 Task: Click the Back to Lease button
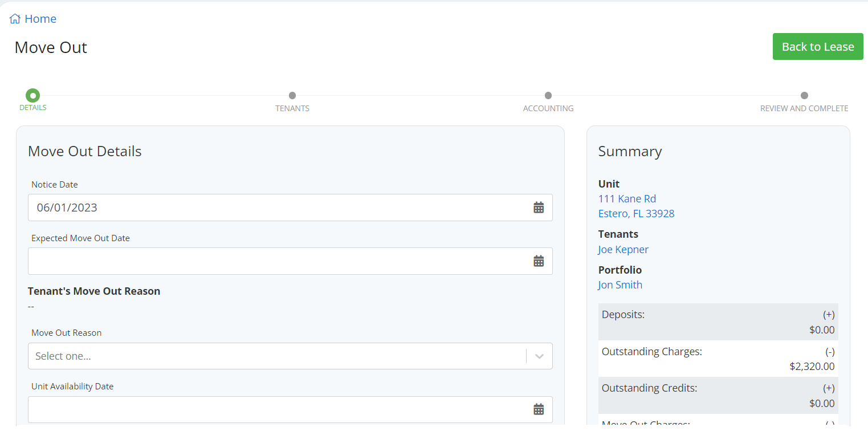pyautogui.click(x=818, y=47)
